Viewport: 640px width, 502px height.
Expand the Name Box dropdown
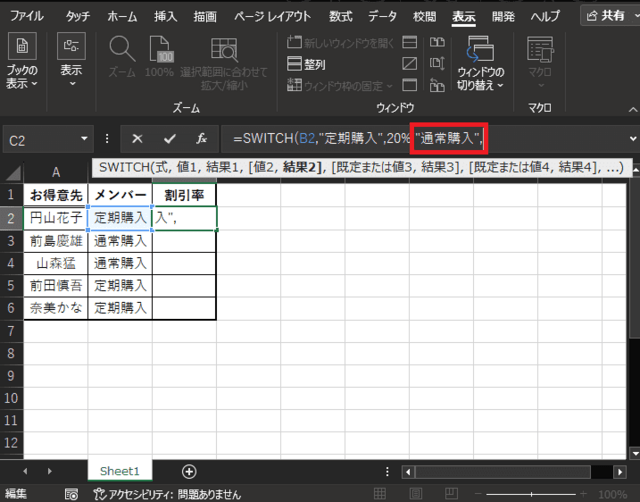[84, 140]
